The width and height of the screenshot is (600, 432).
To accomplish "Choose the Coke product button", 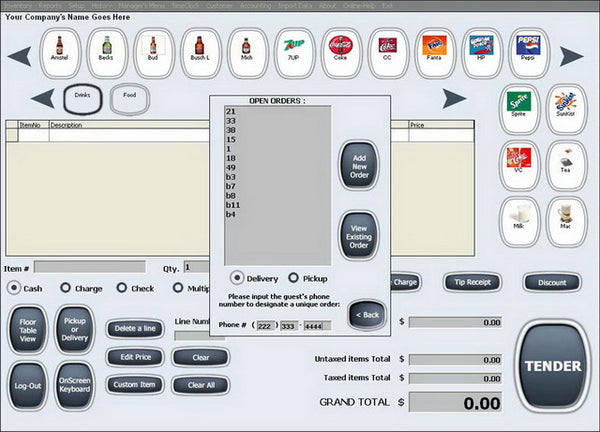I will [x=341, y=52].
